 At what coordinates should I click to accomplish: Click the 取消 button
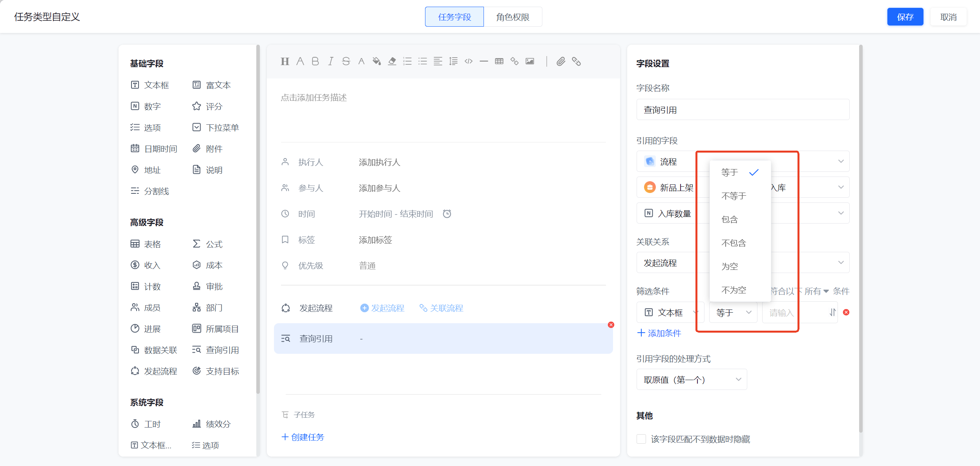coord(948,17)
